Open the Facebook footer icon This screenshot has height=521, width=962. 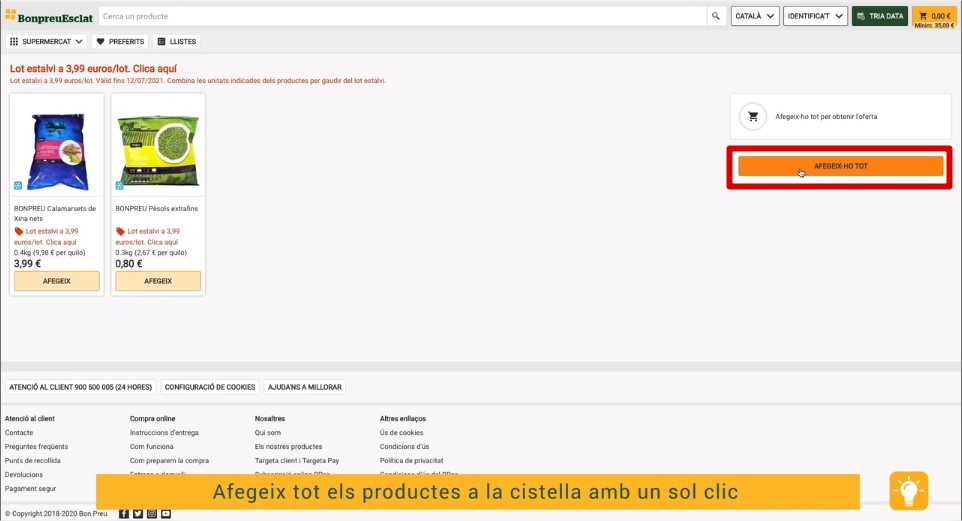pos(124,514)
